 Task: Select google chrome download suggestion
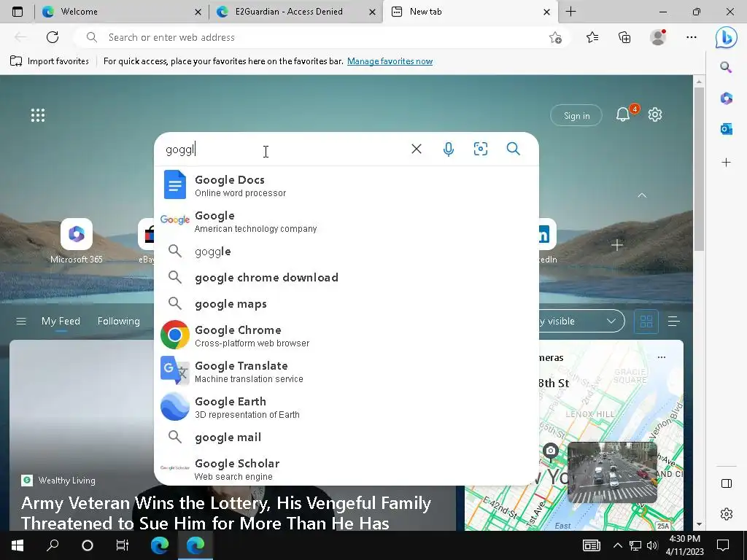[x=347, y=278]
